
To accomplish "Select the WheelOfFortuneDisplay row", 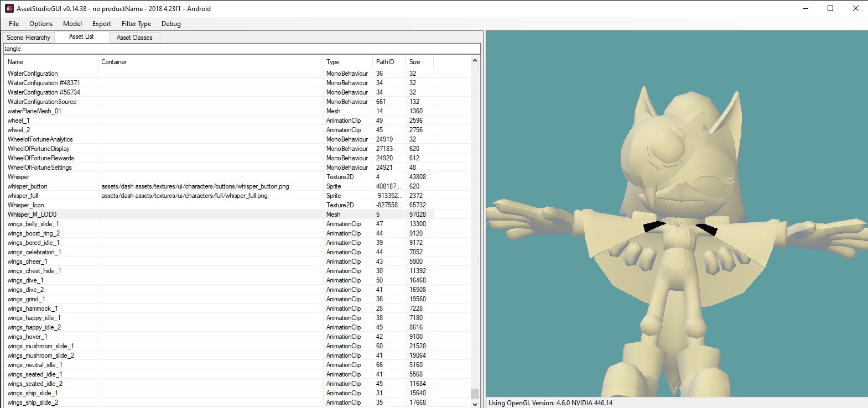I will (x=238, y=149).
